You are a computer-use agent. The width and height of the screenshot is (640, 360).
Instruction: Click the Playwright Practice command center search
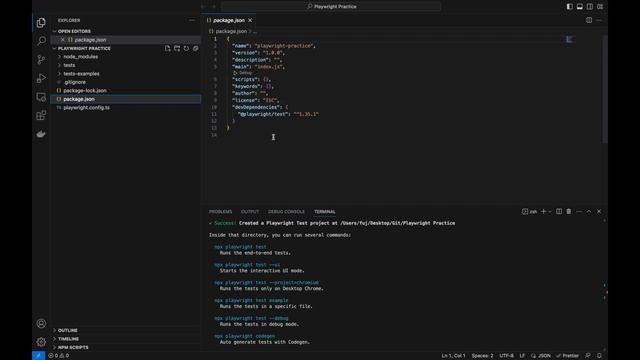click(331, 7)
